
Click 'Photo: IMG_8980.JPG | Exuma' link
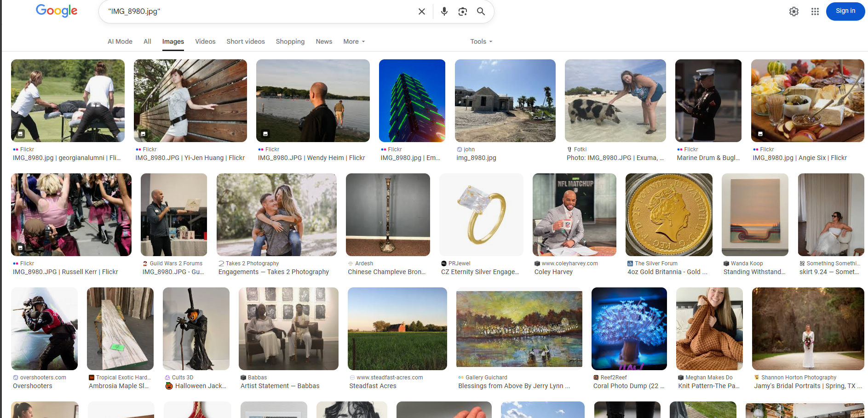click(x=615, y=158)
